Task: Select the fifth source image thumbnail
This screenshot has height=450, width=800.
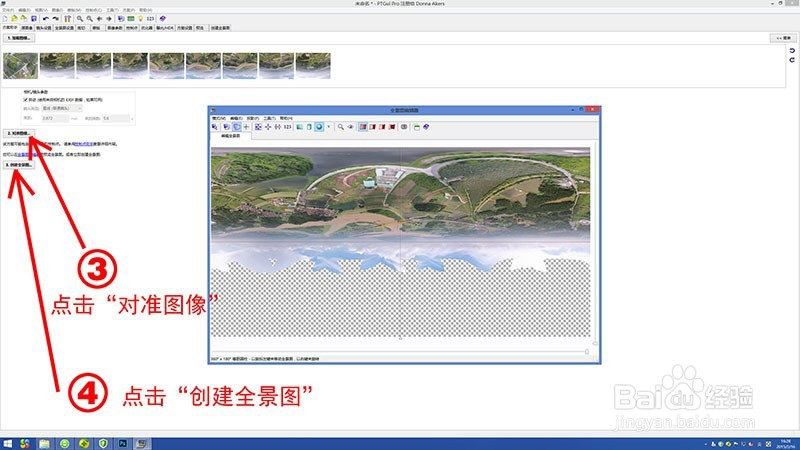Action: point(167,66)
